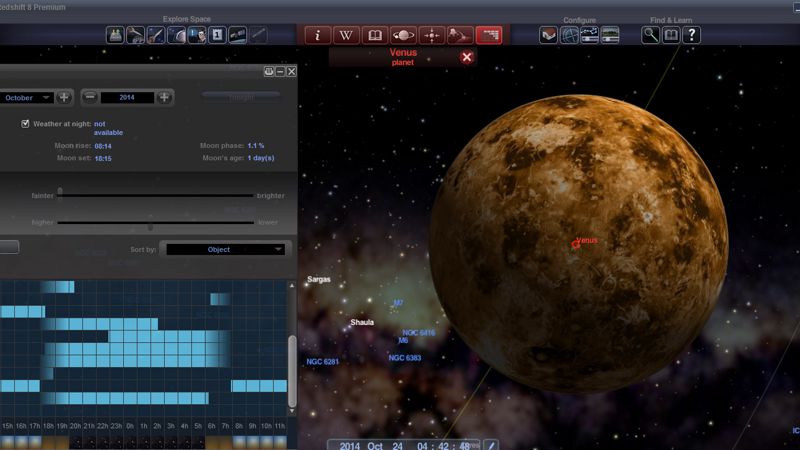
Task: Click the greyed telescope icon
Action: pos(258,35)
